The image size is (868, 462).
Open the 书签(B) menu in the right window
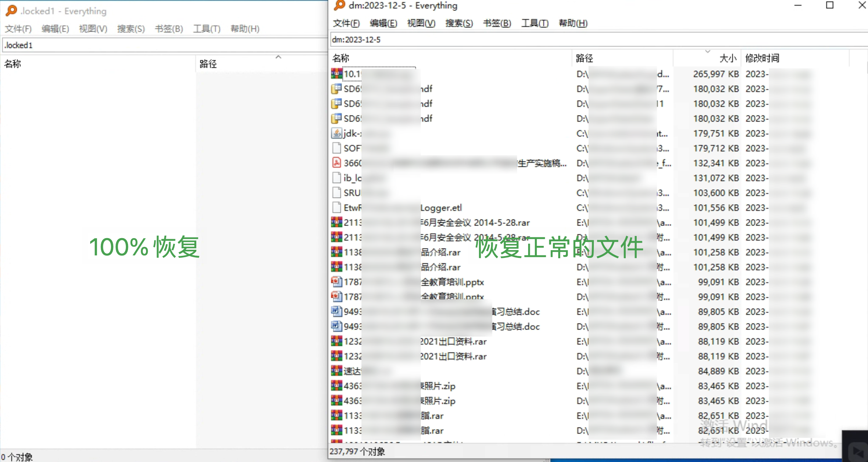[x=497, y=23]
